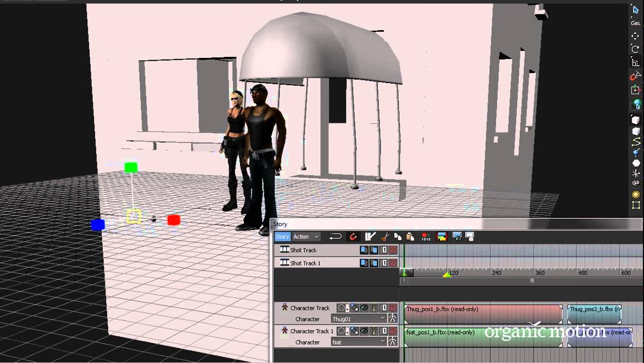The width and height of the screenshot is (644, 363).
Task: Click the Story timeline horizontal scrollbar handle
Action: tap(532, 280)
